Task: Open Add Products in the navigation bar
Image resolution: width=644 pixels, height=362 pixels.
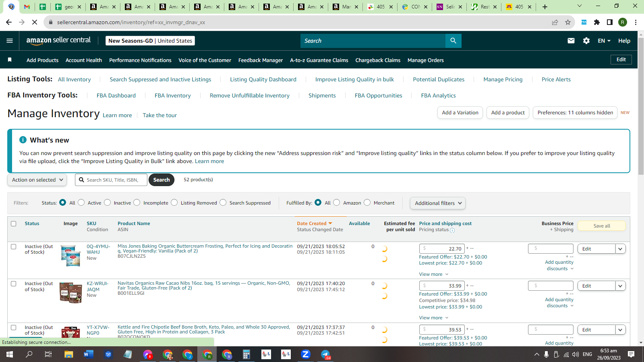Action: click(42, 60)
